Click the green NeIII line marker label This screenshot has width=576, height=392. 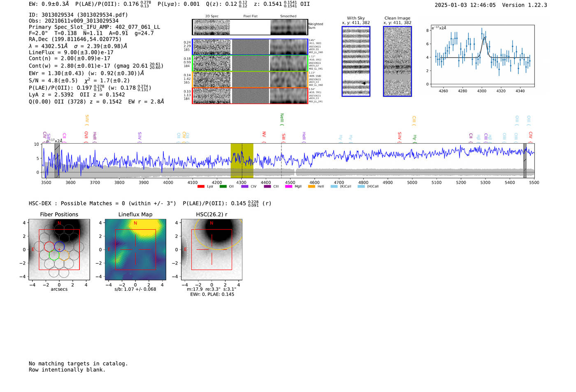[282, 119]
